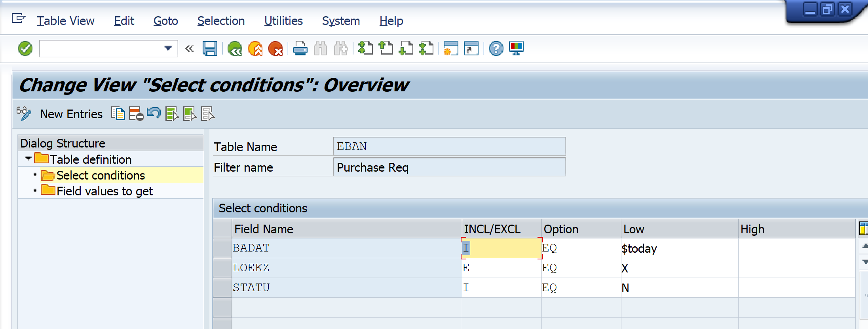This screenshot has width=868, height=329.
Task: Open the table column configuration icon
Action: 863,229
